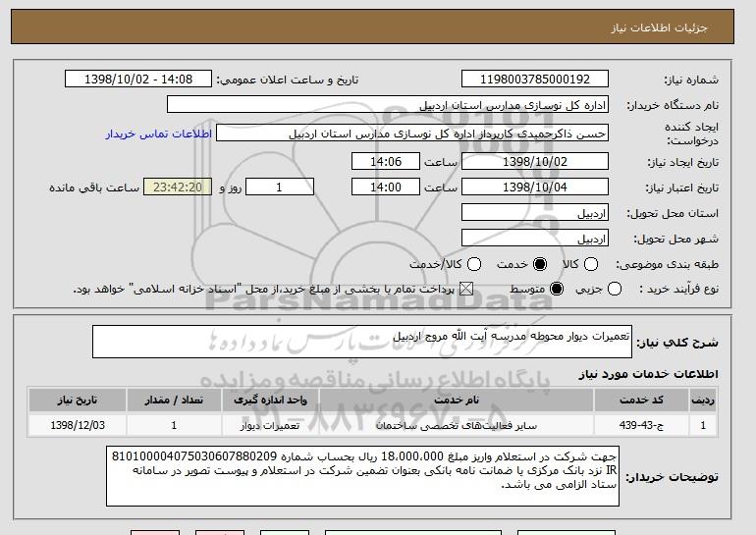Click the تعداد / مقدار column header

(174, 401)
